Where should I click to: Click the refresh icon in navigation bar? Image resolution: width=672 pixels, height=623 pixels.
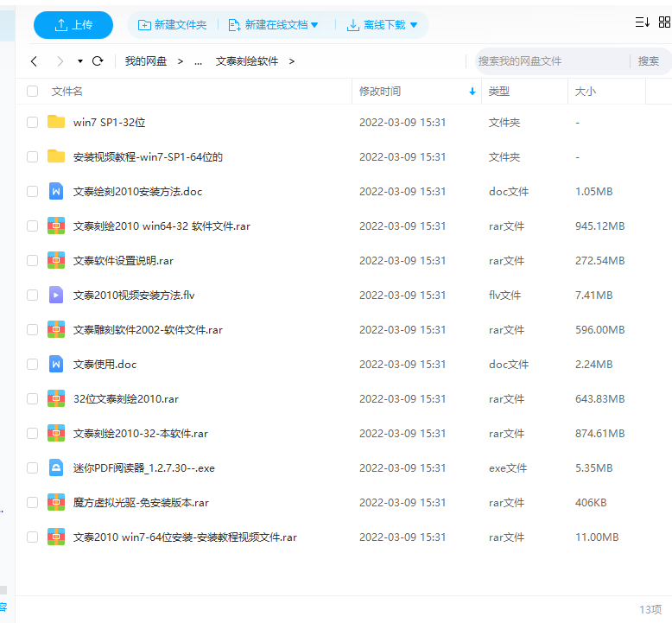98,61
